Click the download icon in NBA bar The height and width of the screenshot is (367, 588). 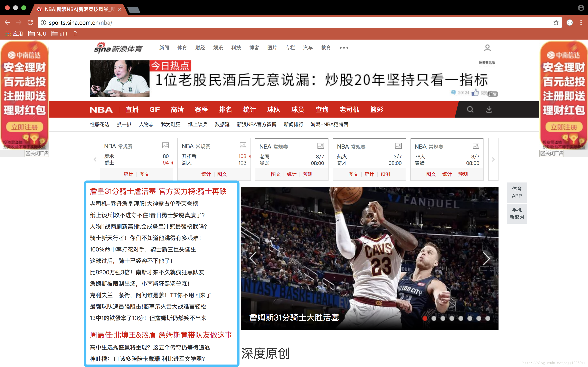click(489, 109)
